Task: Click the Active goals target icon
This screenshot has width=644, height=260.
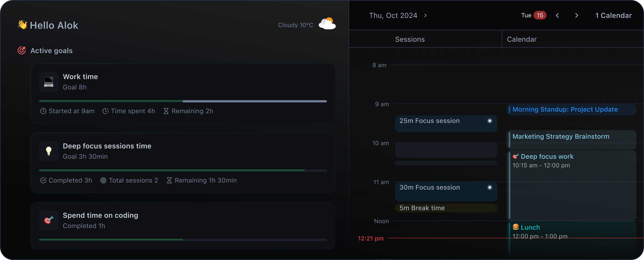Action: pyautogui.click(x=22, y=50)
